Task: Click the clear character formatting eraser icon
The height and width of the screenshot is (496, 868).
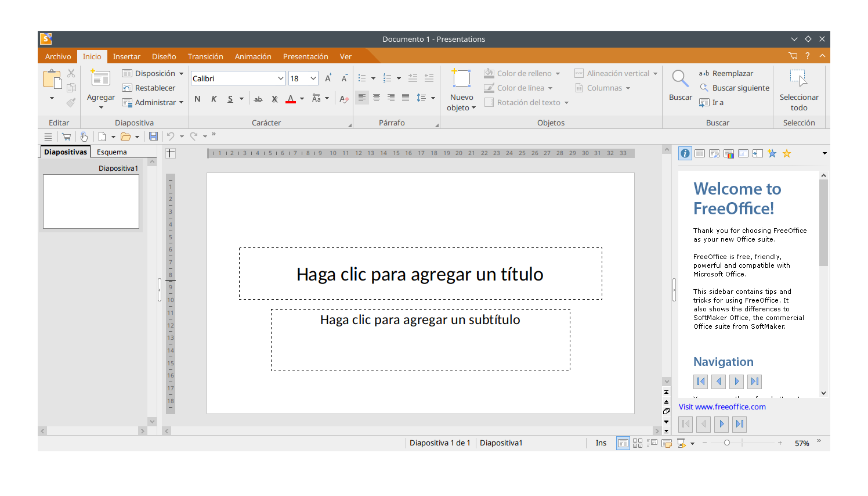Action: 344,99
